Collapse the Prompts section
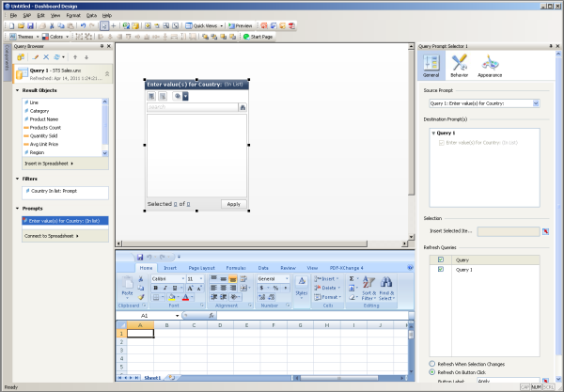 click(17, 209)
